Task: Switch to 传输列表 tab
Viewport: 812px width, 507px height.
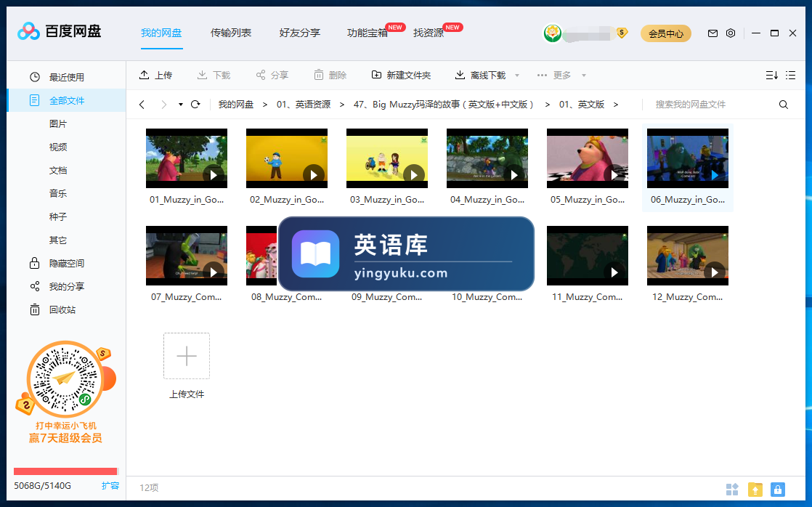Action: [231, 33]
